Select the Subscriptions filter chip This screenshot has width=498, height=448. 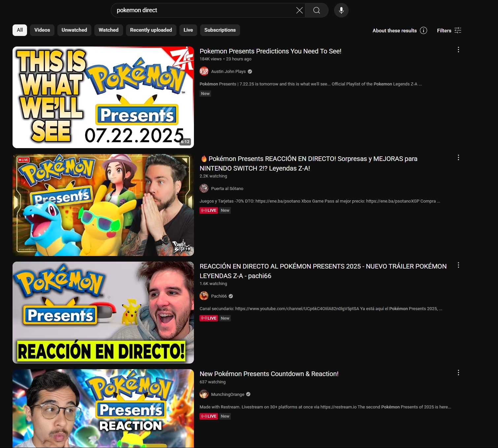pos(220,30)
